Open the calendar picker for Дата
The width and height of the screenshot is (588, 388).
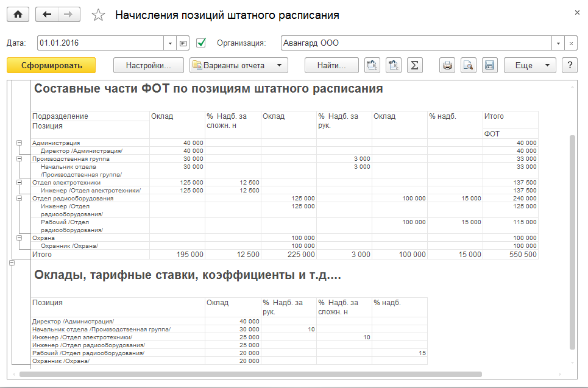183,43
